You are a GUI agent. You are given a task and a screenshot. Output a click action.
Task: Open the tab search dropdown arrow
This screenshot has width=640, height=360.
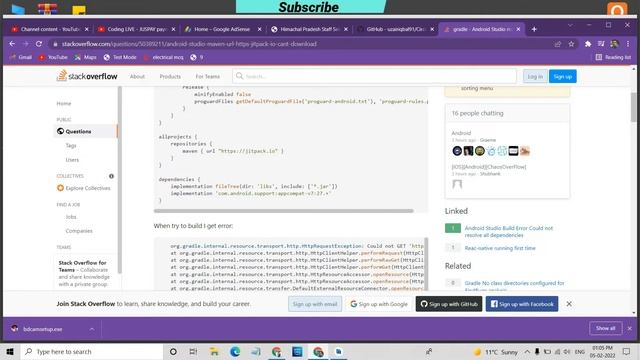point(570,25)
